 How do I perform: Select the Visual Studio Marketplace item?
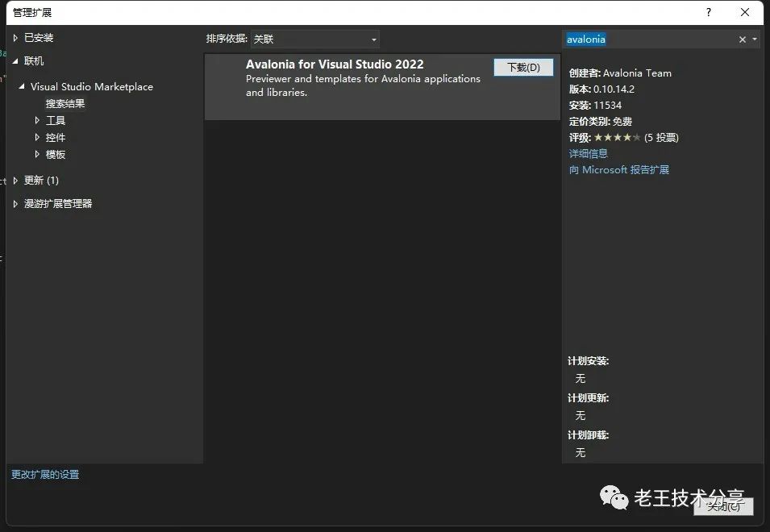92,87
